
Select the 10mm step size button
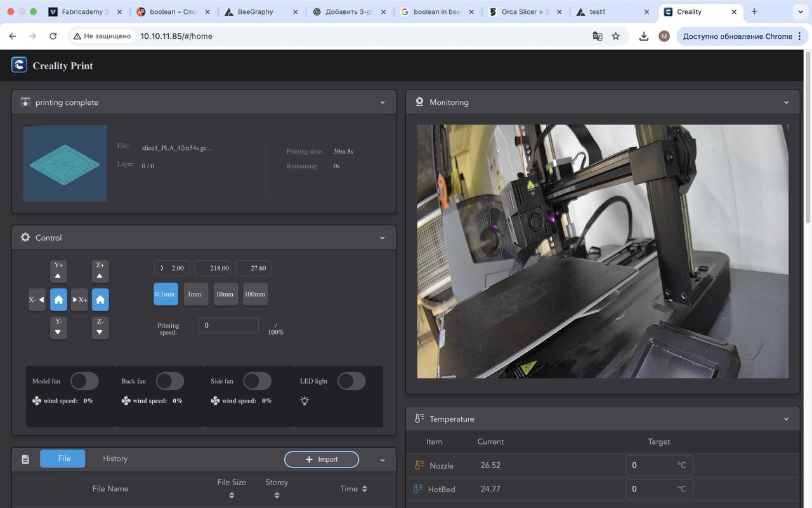pyautogui.click(x=225, y=294)
